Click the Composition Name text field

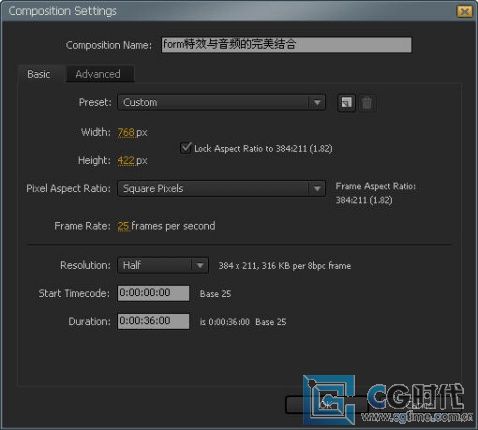[x=286, y=45]
